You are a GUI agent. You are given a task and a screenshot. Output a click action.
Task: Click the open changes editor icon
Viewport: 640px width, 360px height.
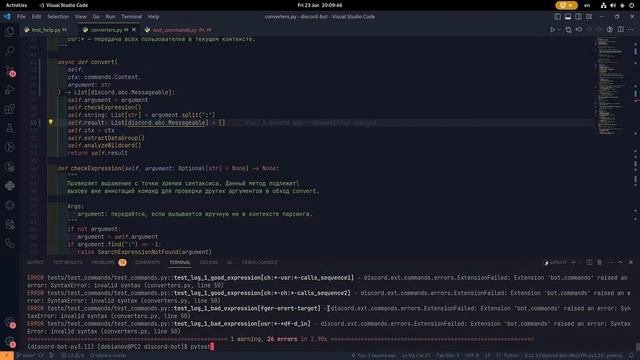coord(568,29)
